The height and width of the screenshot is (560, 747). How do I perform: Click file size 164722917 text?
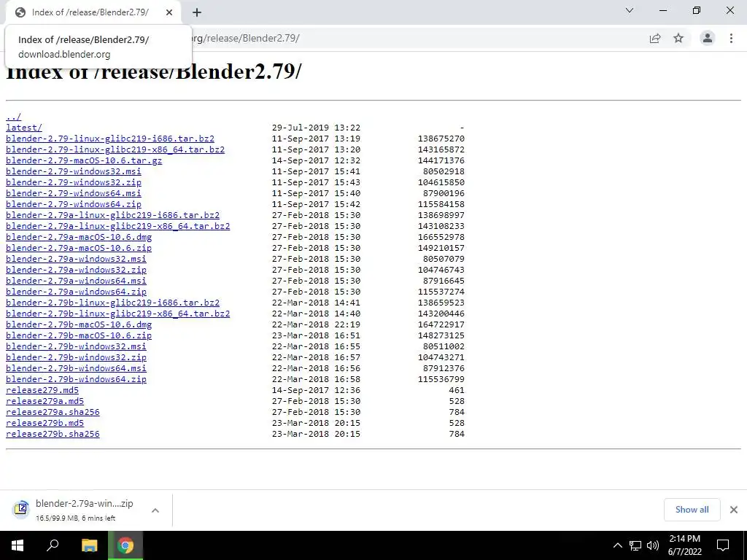pos(441,324)
